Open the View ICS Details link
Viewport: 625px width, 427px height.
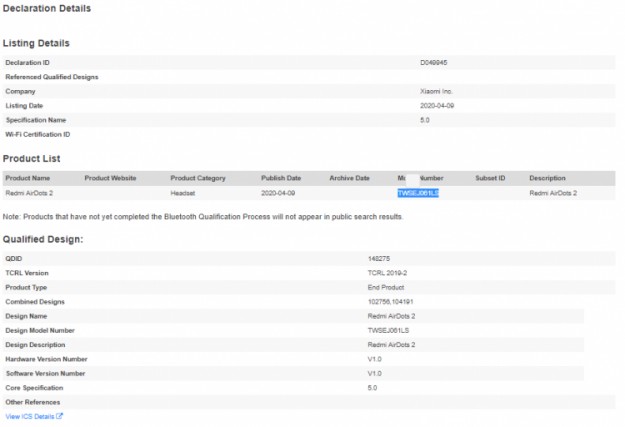pyautogui.click(x=29, y=416)
